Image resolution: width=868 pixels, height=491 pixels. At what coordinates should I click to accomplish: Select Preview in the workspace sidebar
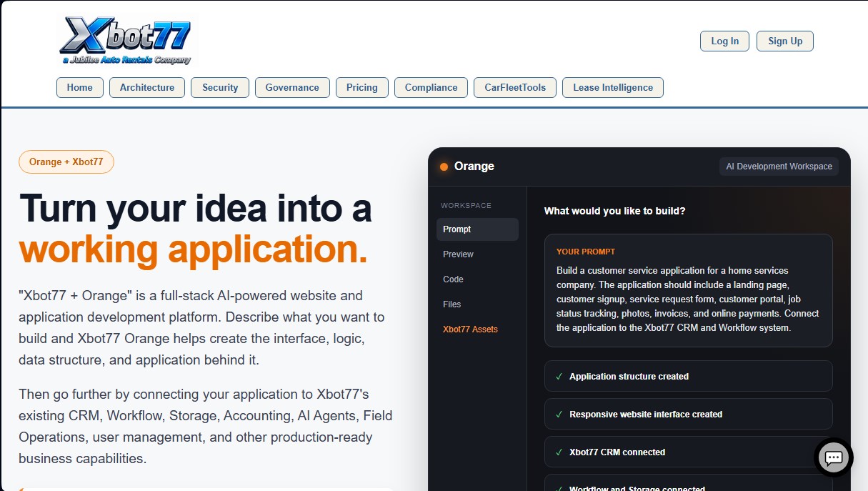(x=477, y=254)
